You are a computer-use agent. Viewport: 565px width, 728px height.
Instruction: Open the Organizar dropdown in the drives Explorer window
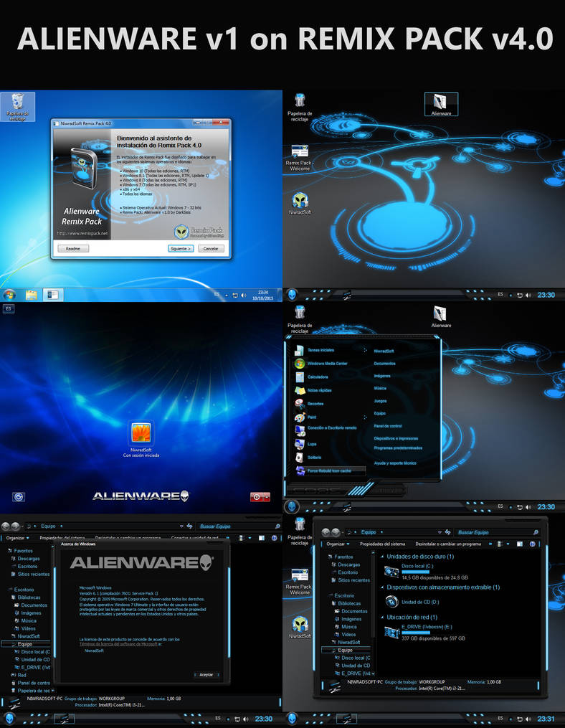[338, 544]
